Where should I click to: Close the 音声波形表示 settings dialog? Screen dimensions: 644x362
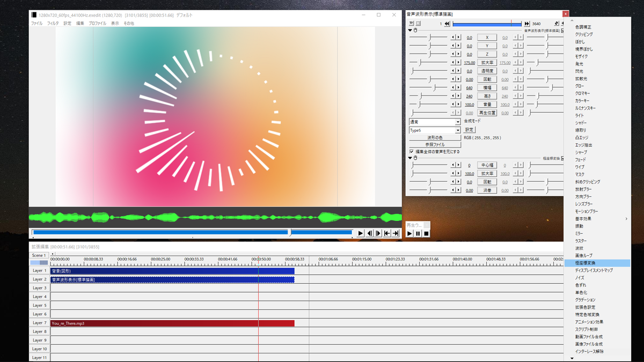click(x=565, y=14)
